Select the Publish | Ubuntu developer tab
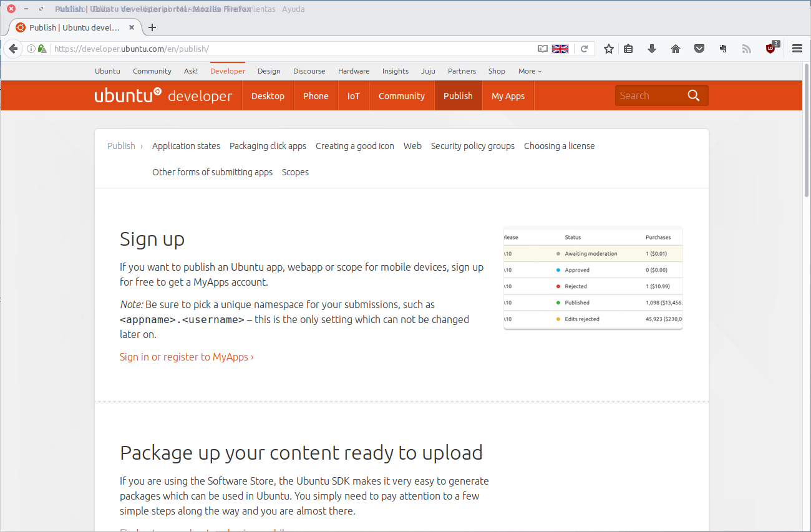This screenshot has height=532, width=811. pyautogui.click(x=76, y=27)
